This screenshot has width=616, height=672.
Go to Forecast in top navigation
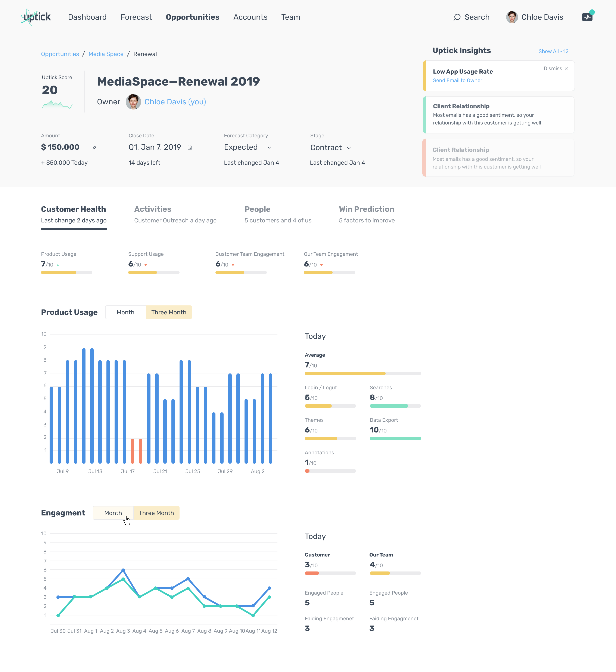tap(136, 17)
